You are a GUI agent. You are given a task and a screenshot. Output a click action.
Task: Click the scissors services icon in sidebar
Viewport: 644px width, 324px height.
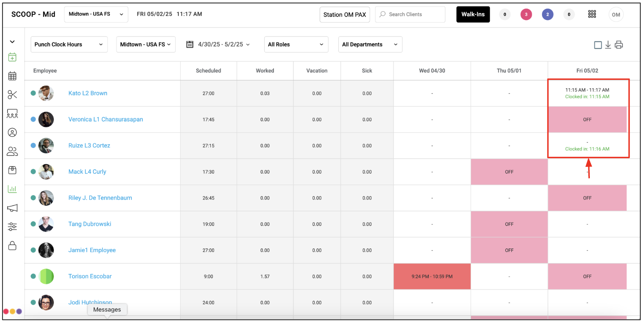click(x=12, y=95)
